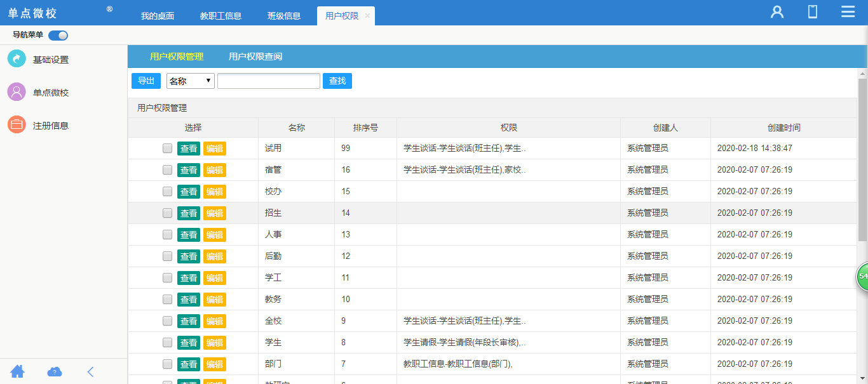Check the 学工 row checkbox
This screenshot has width=868, height=384.
(x=167, y=278)
